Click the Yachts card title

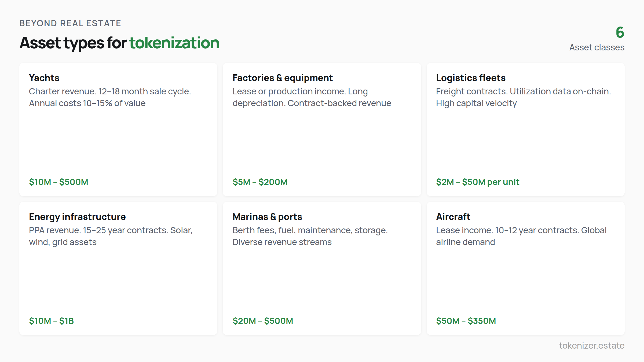44,78
